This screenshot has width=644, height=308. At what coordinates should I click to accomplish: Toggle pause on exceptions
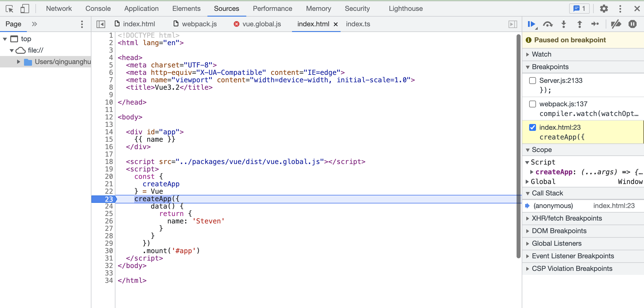click(633, 24)
